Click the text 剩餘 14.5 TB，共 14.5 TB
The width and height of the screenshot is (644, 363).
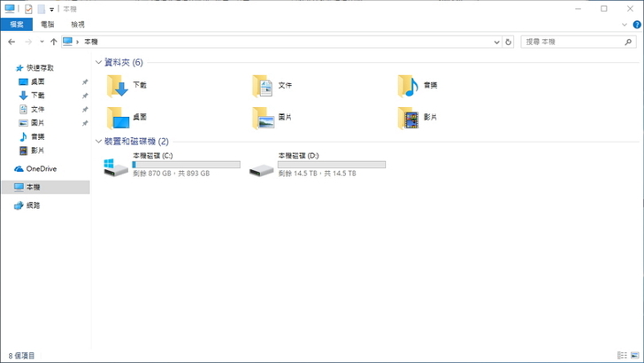pyautogui.click(x=317, y=174)
